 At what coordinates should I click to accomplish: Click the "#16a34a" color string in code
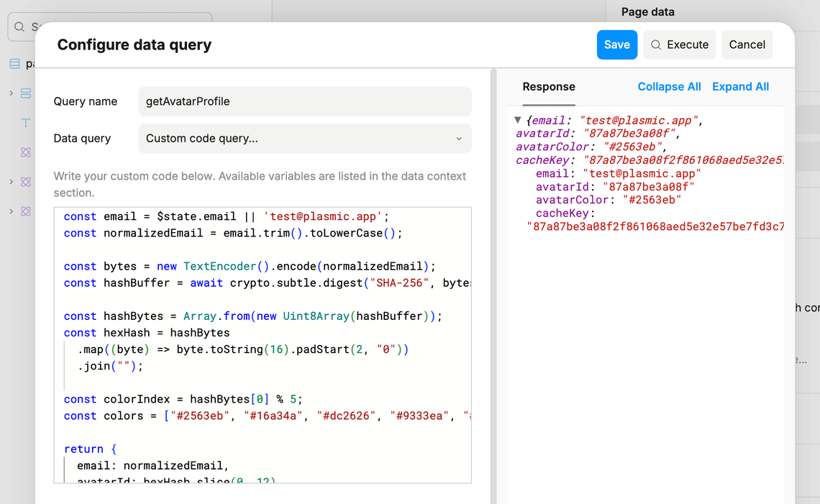coord(273,416)
